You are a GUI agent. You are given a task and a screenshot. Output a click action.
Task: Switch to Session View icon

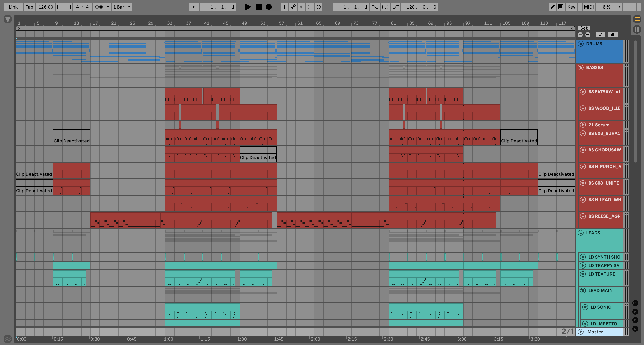pos(637,29)
